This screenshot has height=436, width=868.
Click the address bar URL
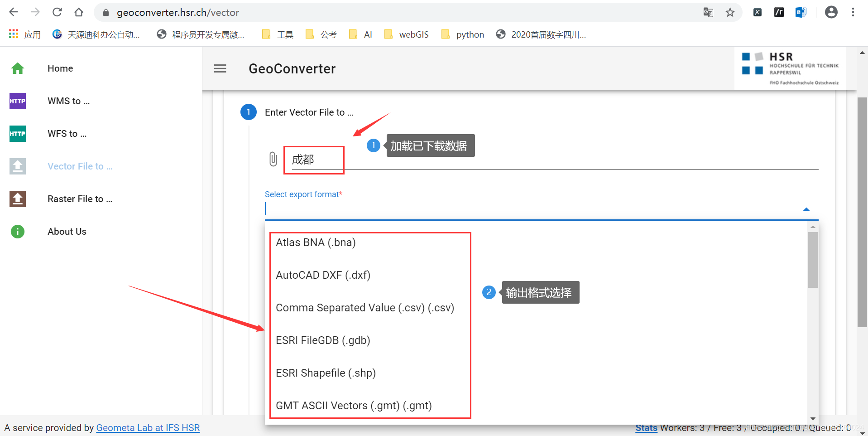tap(178, 13)
